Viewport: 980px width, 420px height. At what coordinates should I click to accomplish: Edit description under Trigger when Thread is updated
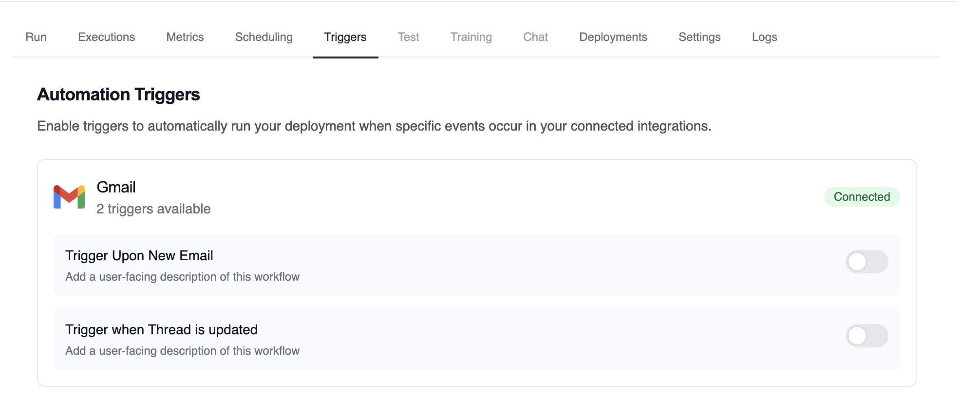pyautogui.click(x=182, y=351)
